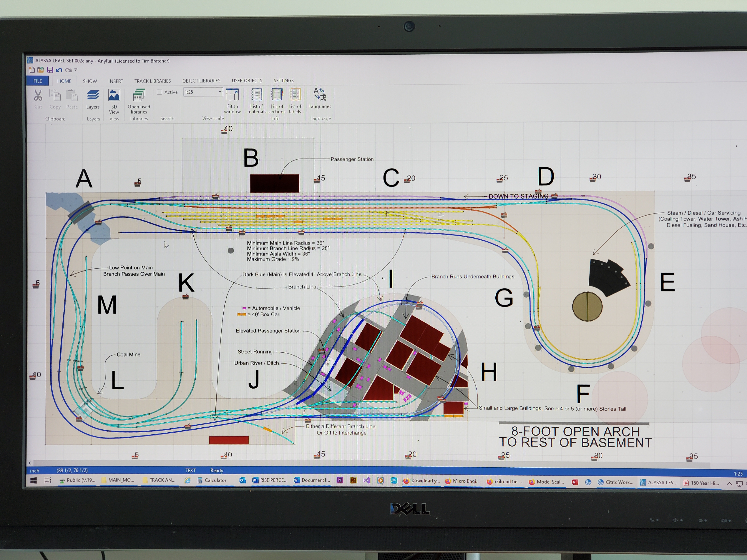
Task: Switch to the INSERT ribbon tab
Action: pos(115,81)
